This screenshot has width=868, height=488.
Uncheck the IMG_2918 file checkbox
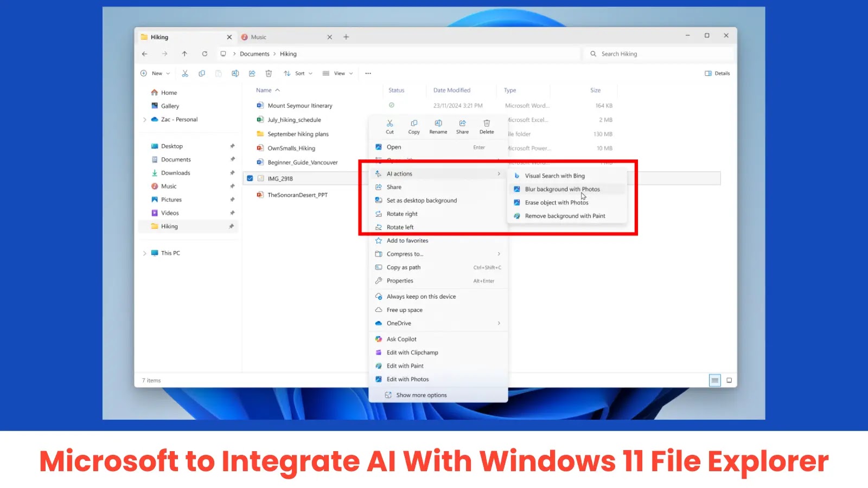(x=250, y=178)
